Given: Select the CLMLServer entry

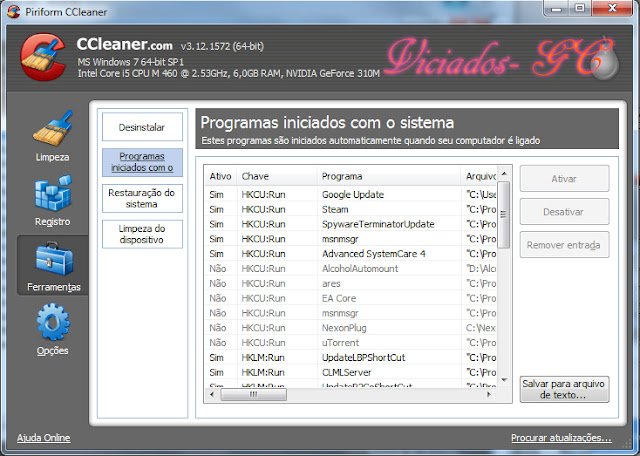Looking at the screenshot, I should [x=351, y=372].
